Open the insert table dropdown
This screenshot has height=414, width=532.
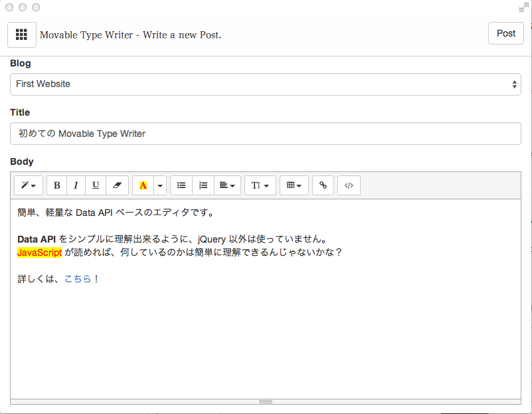(x=294, y=185)
